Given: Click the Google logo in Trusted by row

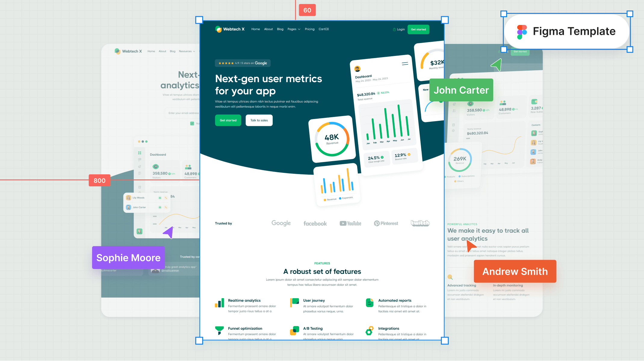Looking at the screenshot, I should pyautogui.click(x=281, y=223).
